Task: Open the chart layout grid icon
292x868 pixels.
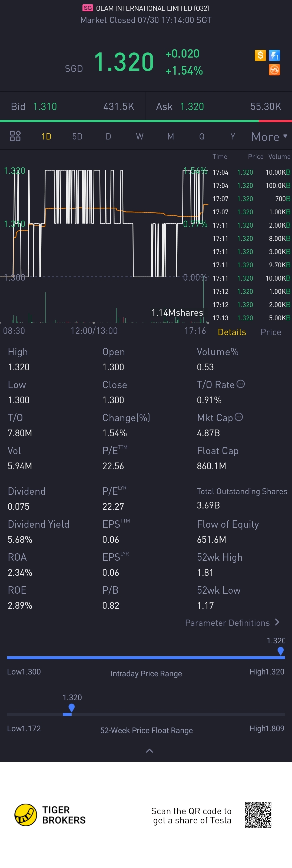Action: [15, 136]
